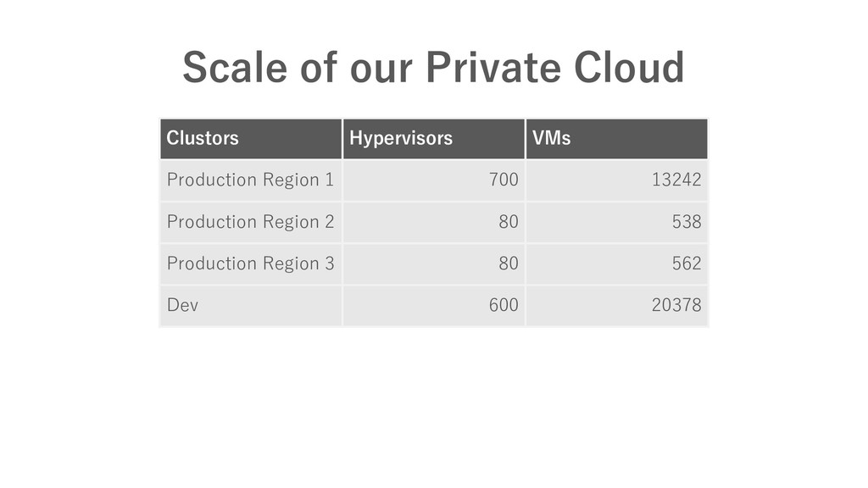Click the 'Production Region 2' cell
The height and width of the screenshot is (488, 868).
[x=251, y=222]
